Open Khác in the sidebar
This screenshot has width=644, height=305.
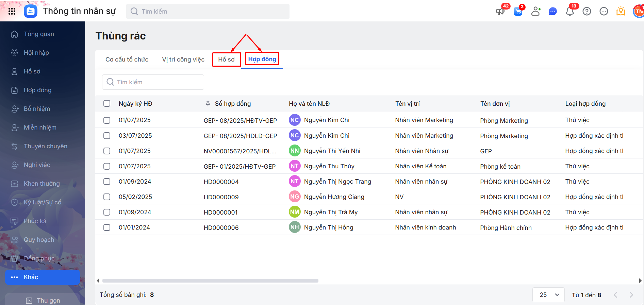tap(43, 277)
